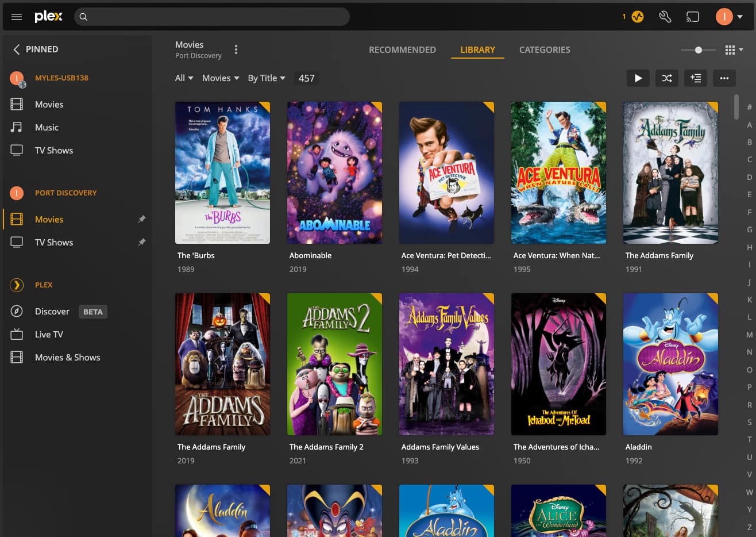Go back from the Pinned sidebar
Viewport: 756px width, 537px height.
(16, 49)
